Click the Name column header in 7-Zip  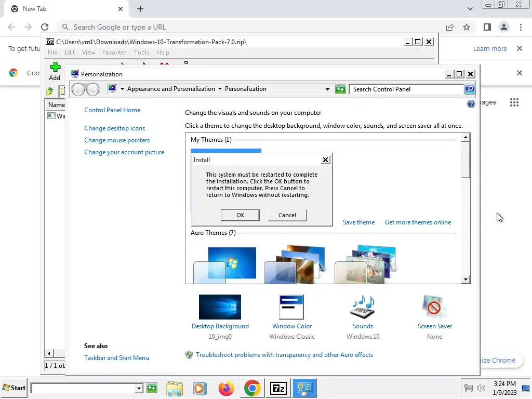56,105
